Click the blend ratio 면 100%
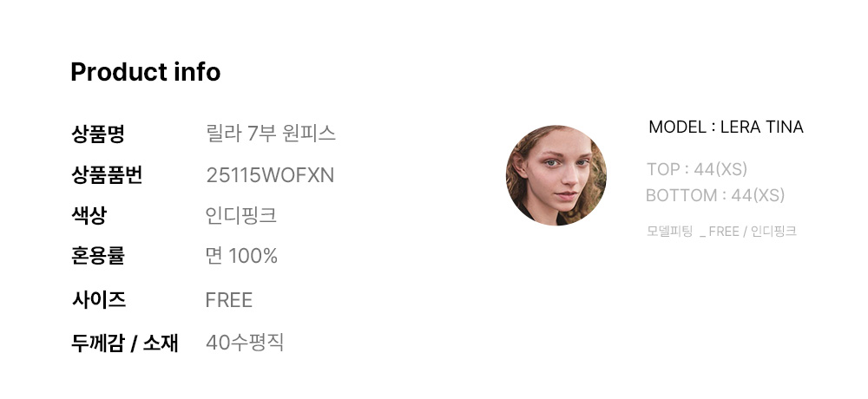 click(x=241, y=256)
